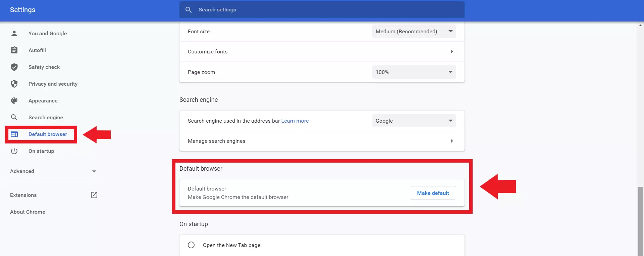
Task: Open the Page zoom dropdown showing 100%
Action: 414,72
